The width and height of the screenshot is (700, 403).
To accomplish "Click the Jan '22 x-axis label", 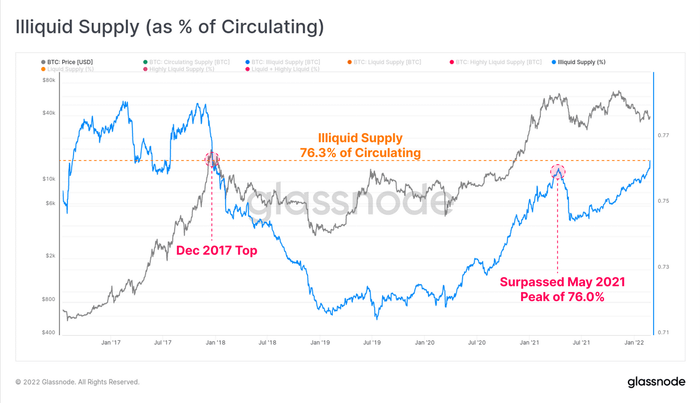I will coord(634,343).
